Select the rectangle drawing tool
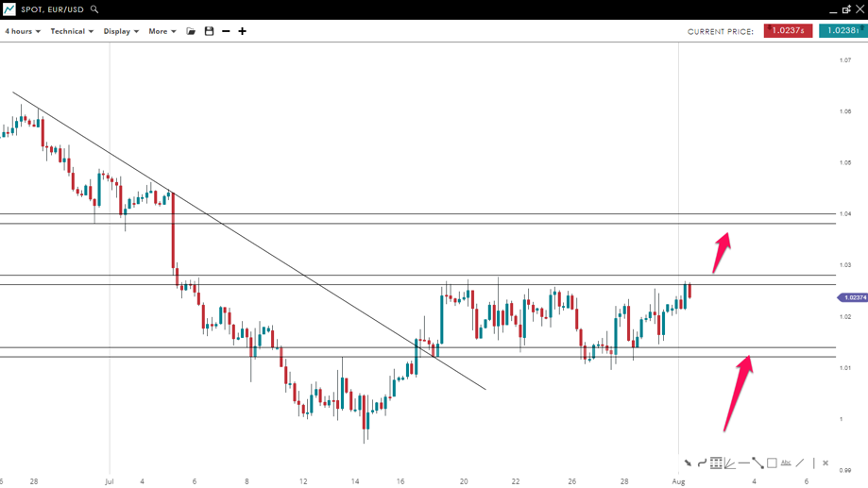The width and height of the screenshot is (868, 488). (772, 463)
